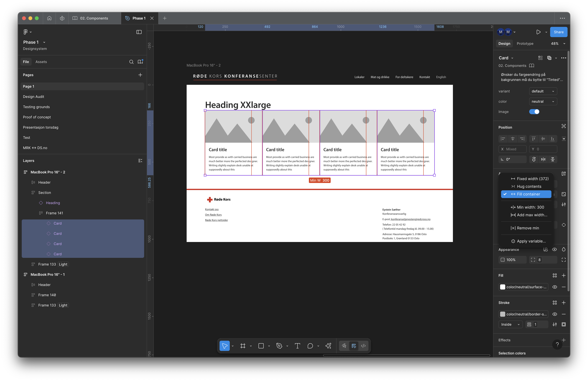This screenshot has width=588, height=381.
Task: Select the Pen tool in bottom toolbar
Action: coord(279,346)
